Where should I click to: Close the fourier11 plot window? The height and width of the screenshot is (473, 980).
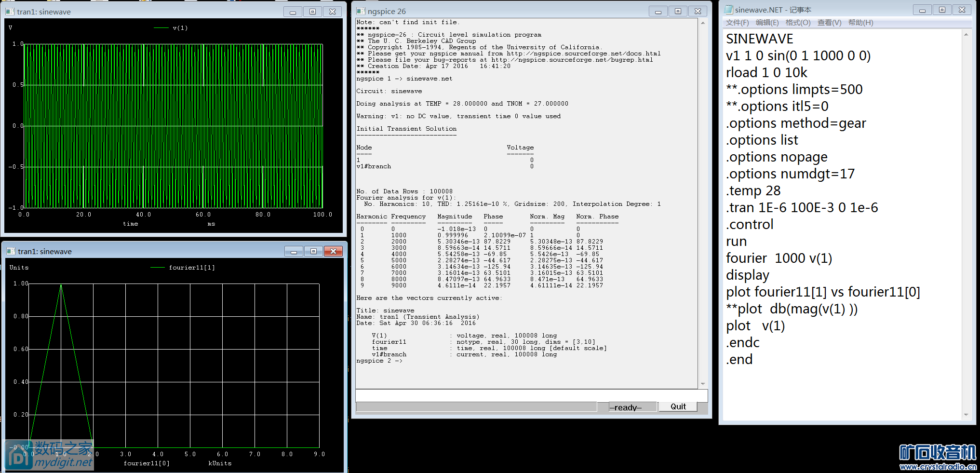(333, 251)
